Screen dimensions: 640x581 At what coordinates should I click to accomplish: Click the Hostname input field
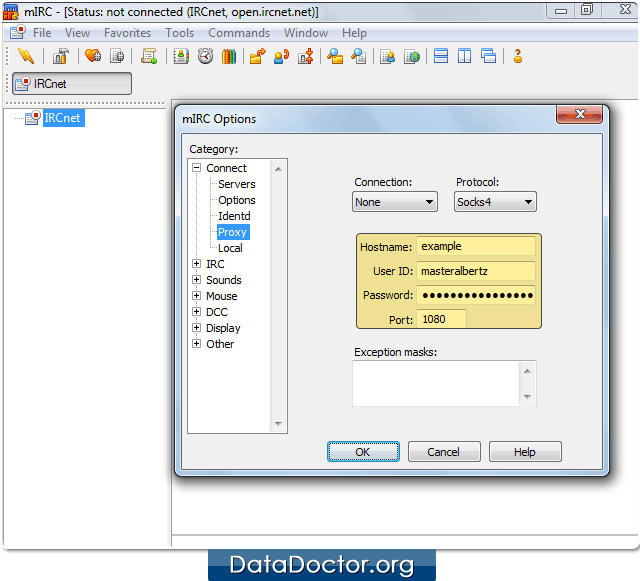coord(476,247)
